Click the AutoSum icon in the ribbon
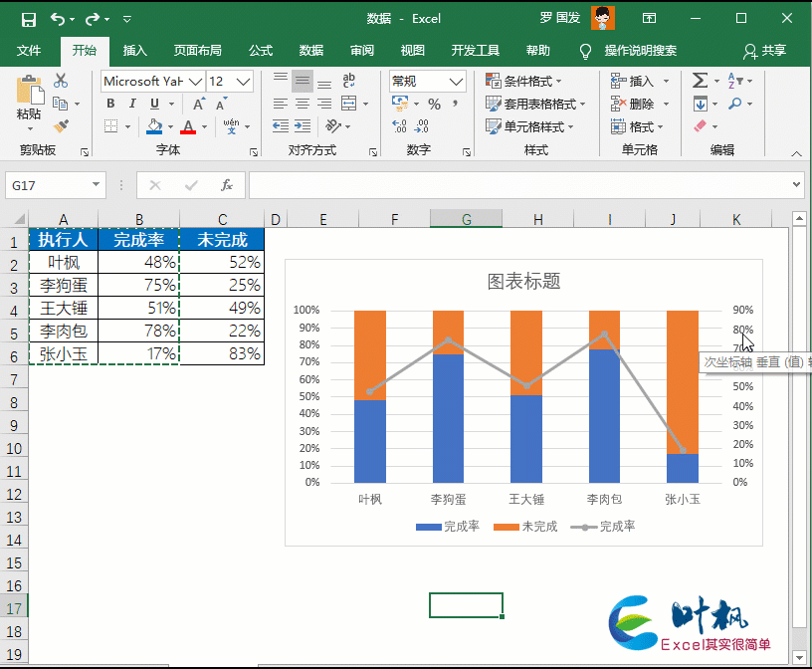 click(x=699, y=80)
